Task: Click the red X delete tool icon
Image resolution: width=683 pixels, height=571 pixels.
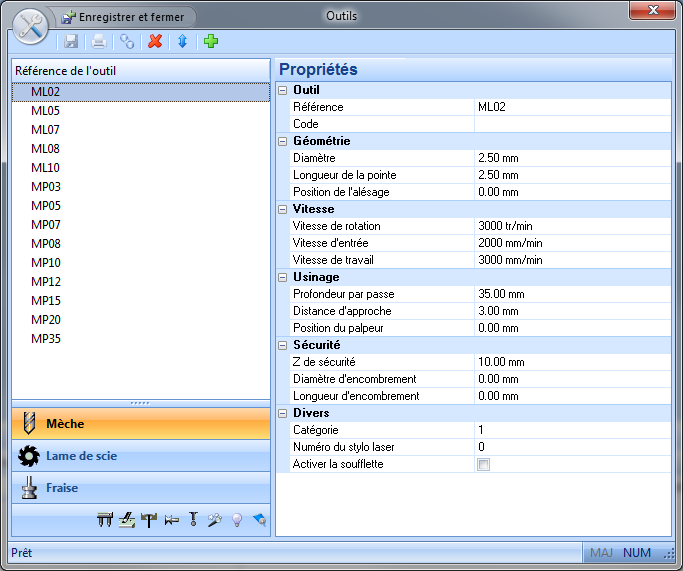Action: click(x=155, y=41)
